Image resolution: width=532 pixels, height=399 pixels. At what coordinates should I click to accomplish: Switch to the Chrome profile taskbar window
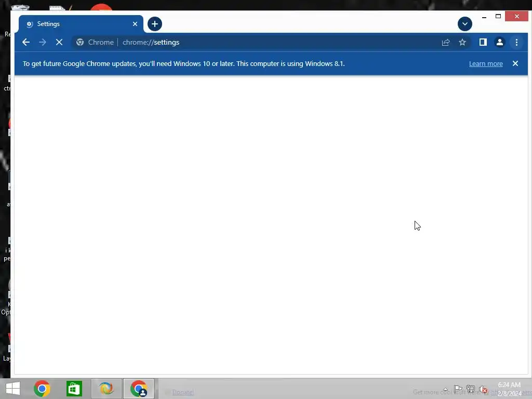(138, 389)
